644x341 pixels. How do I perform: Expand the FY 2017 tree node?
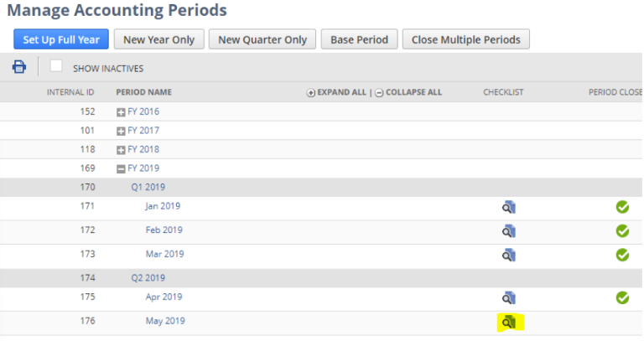point(121,132)
